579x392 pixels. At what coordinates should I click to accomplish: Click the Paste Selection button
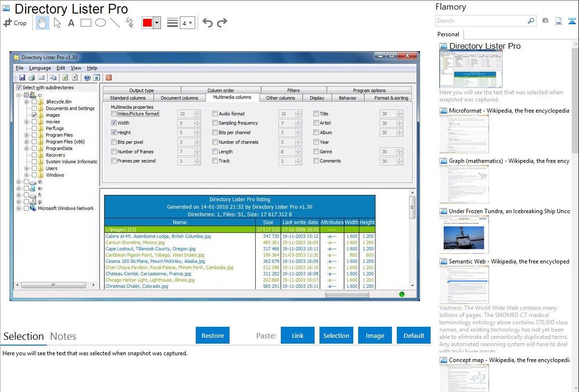pyautogui.click(x=336, y=335)
